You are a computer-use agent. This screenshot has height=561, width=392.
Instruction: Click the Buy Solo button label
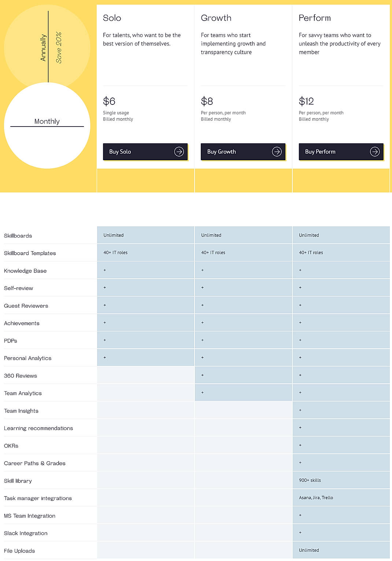pos(120,152)
